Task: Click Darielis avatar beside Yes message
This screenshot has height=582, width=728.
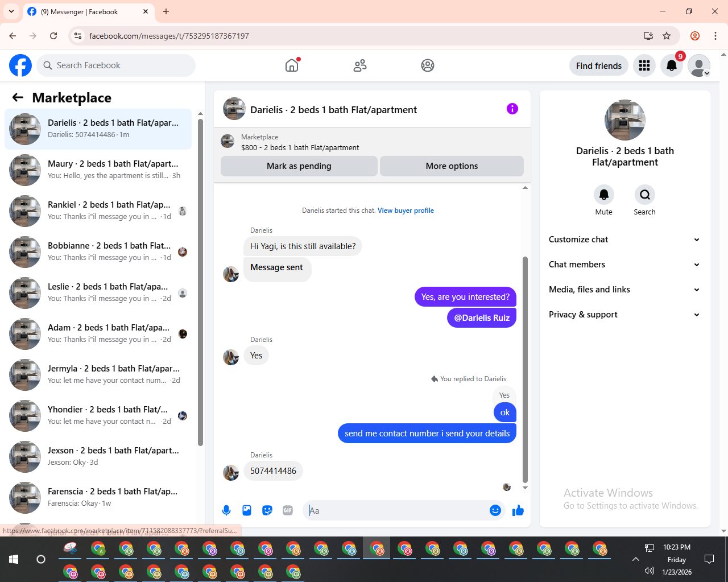Action: click(x=231, y=357)
